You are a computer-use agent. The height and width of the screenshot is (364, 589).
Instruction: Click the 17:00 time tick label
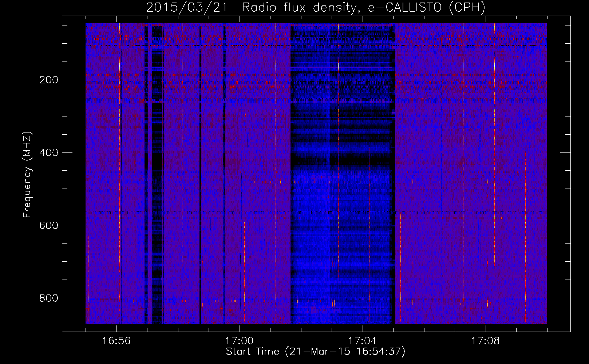(240, 341)
